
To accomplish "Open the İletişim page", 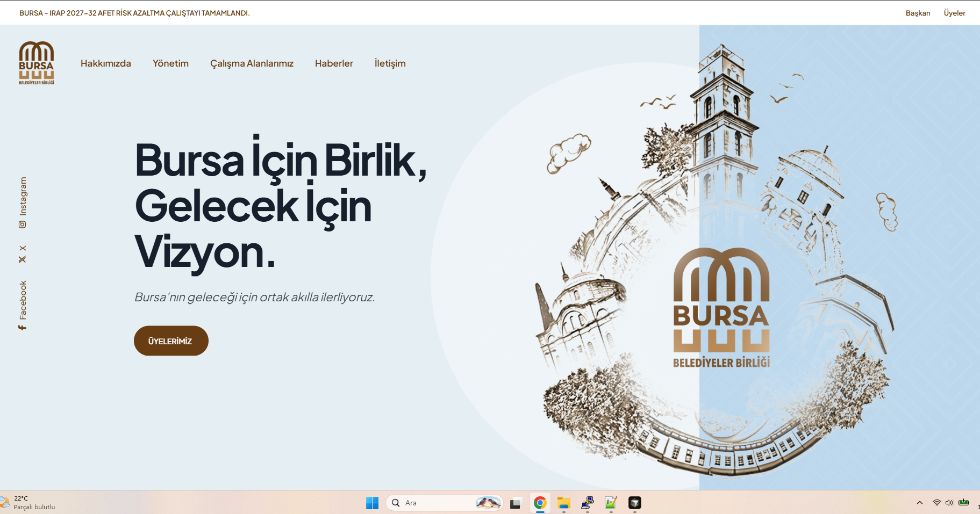I will 390,63.
